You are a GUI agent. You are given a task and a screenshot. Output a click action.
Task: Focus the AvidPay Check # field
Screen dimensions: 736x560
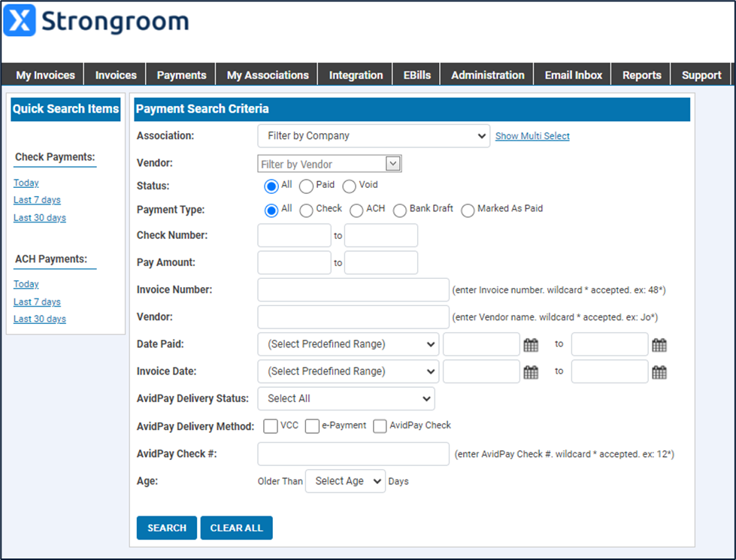(353, 454)
